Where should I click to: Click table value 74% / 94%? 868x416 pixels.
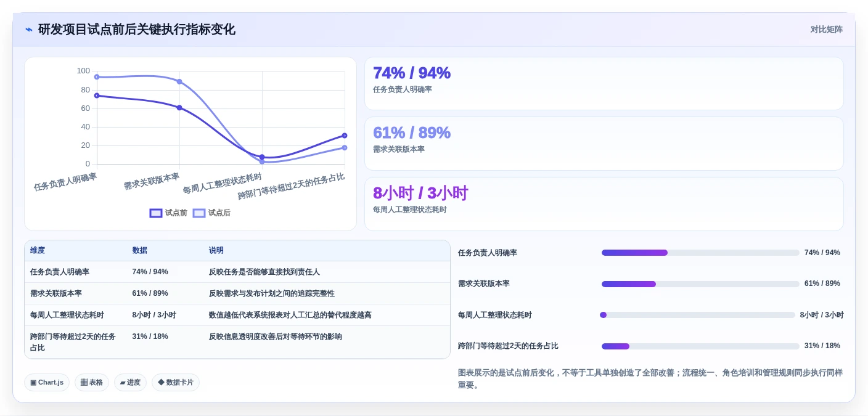click(150, 272)
